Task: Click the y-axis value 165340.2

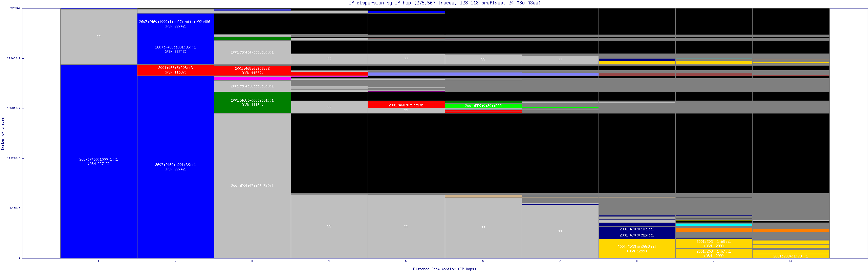Action: coord(14,108)
